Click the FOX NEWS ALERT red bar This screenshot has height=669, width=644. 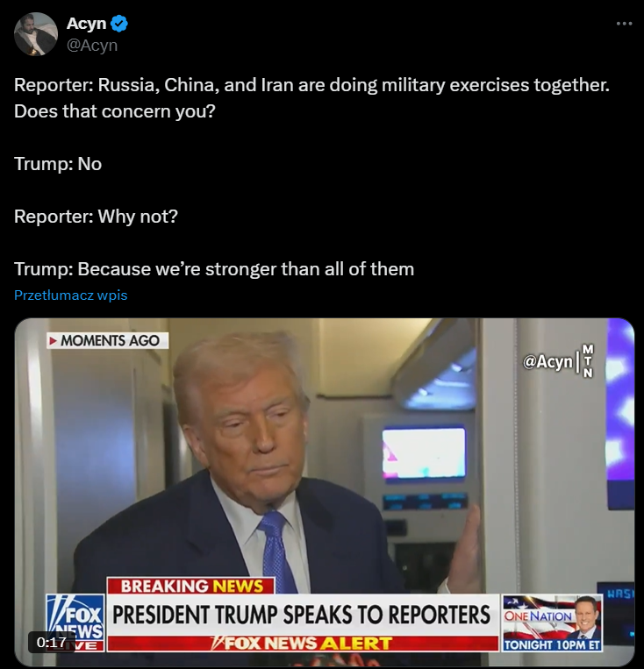[x=303, y=644]
